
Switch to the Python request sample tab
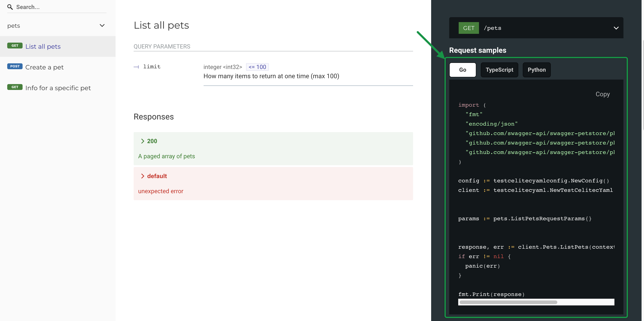[537, 70]
